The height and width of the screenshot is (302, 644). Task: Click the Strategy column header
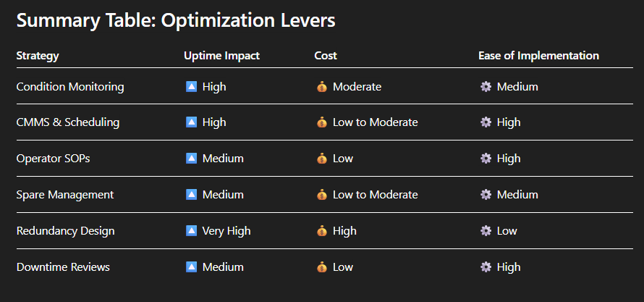point(38,56)
